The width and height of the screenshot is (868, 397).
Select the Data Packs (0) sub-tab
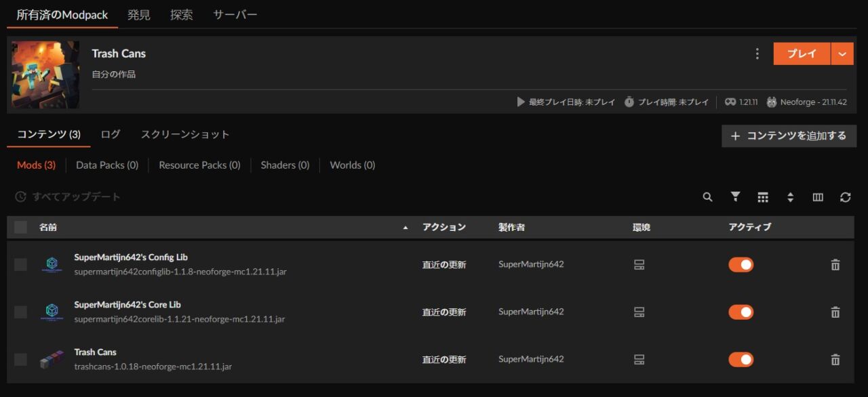coord(107,165)
